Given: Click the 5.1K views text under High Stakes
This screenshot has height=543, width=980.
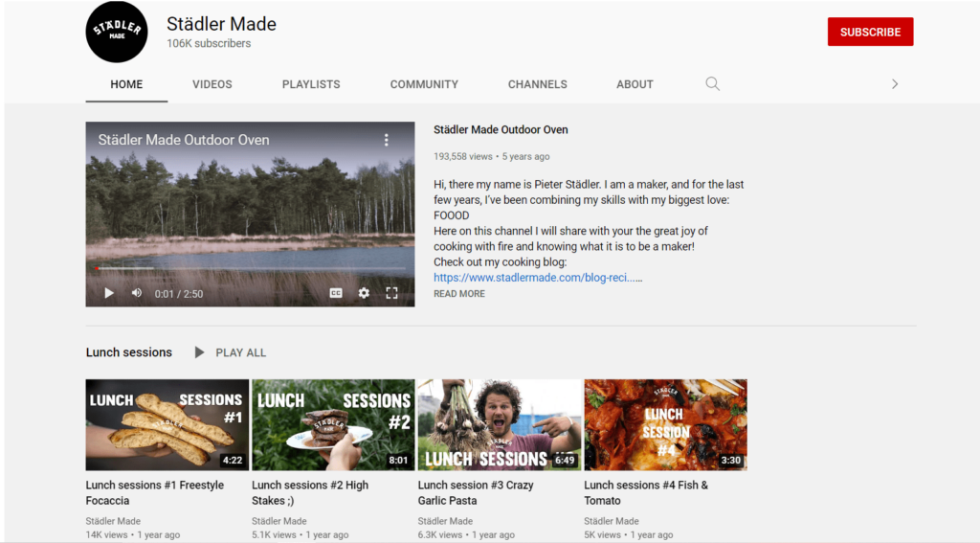Looking at the screenshot, I should pyautogui.click(x=275, y=535).
